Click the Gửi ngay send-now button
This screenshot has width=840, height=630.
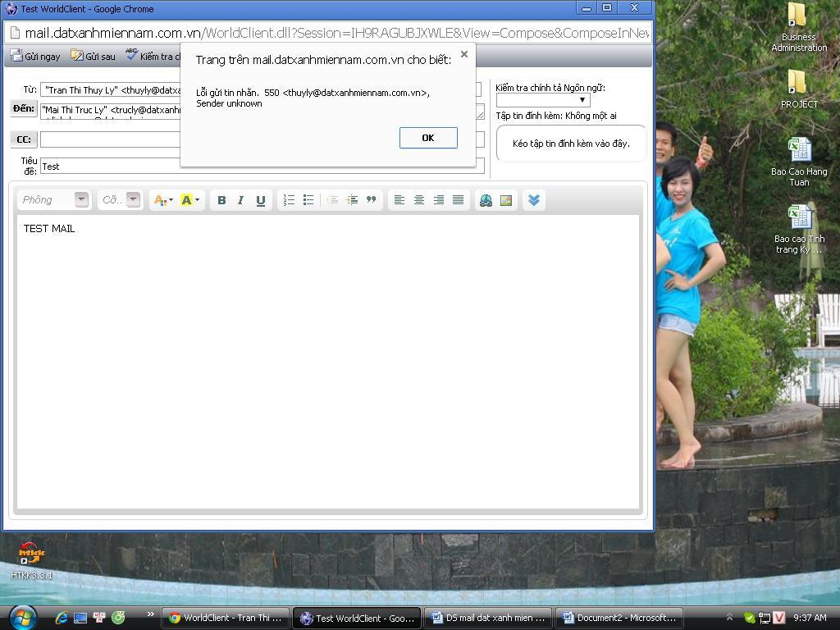(x=34, y=57)
